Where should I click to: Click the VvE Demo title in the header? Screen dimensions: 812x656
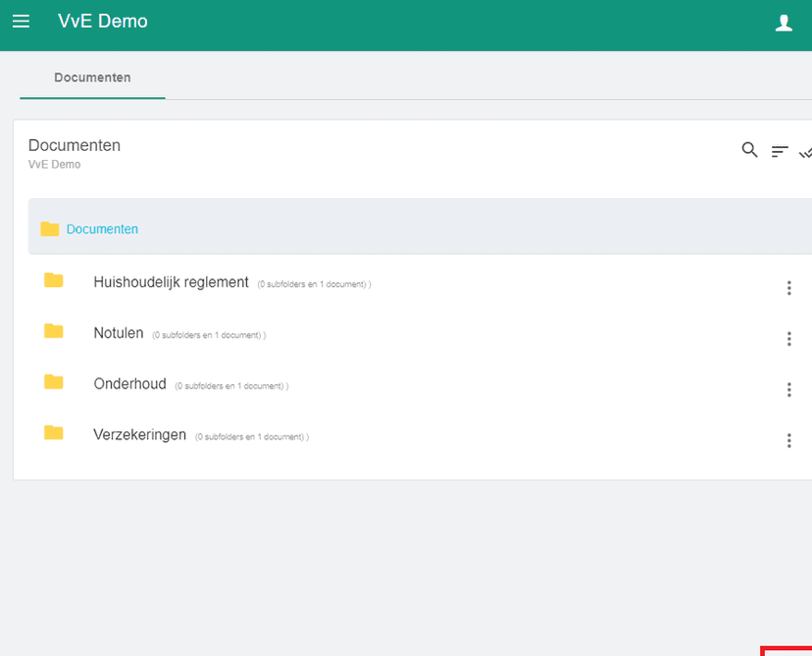(x=103, y=21)
